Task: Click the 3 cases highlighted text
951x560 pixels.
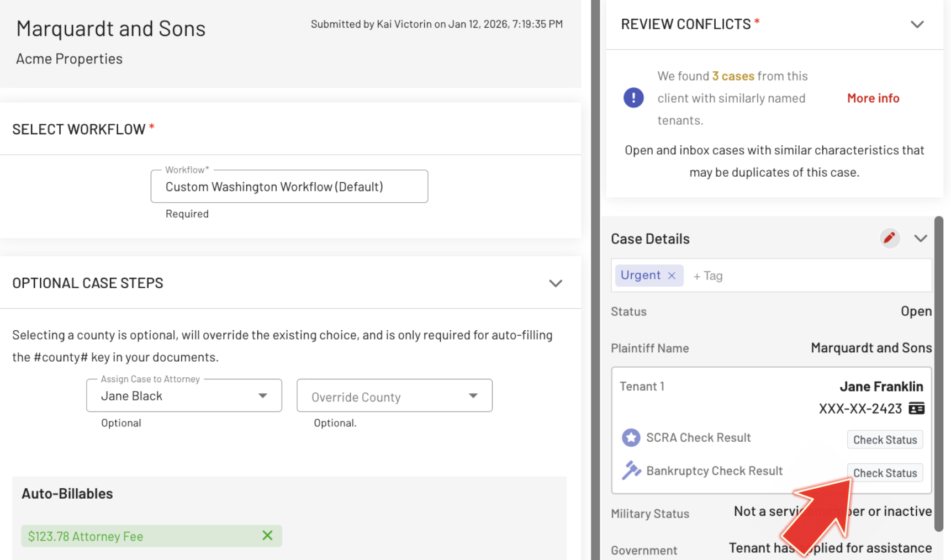Action: [x=733, y=76]
